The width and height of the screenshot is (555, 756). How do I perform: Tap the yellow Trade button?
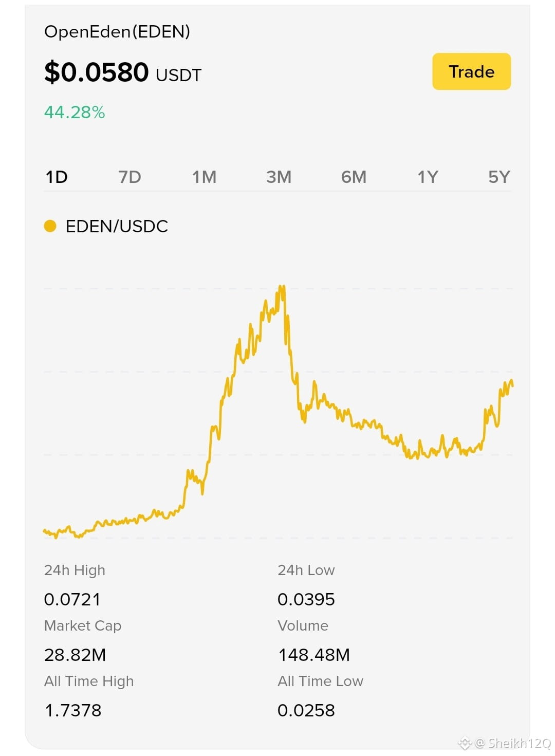[x=471, y=71]
